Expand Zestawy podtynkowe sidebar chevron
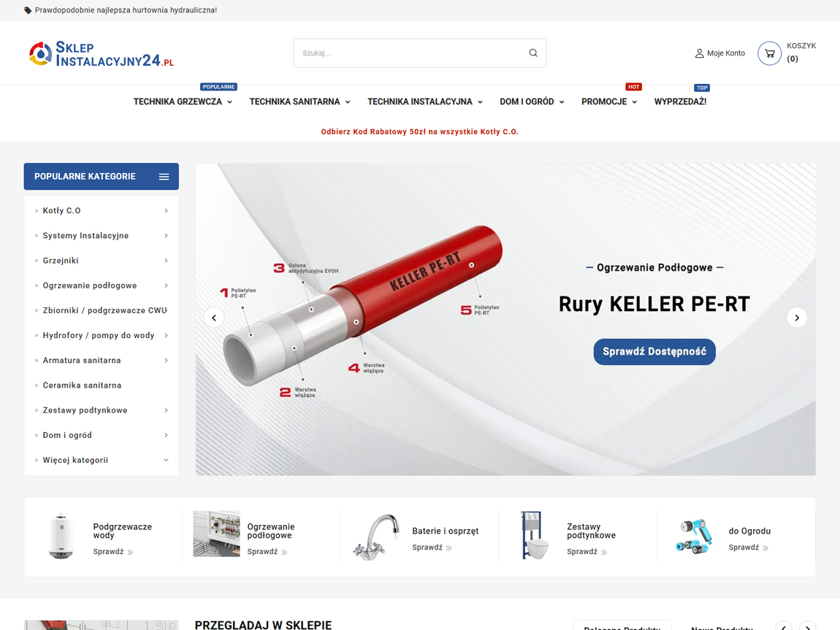Viewport: 840px width, 630px height. click(x=166, y=410)
